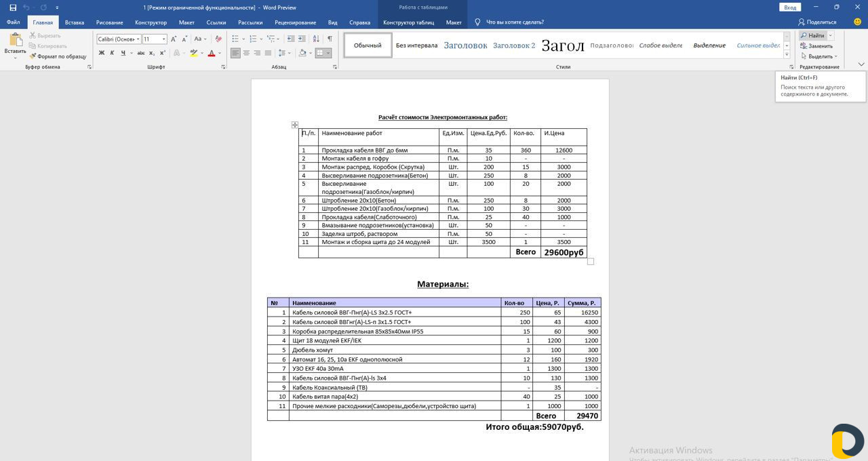Viewport: 868px width, 461px height.
Task: Apply a numbered list
Action: [254, 39]
